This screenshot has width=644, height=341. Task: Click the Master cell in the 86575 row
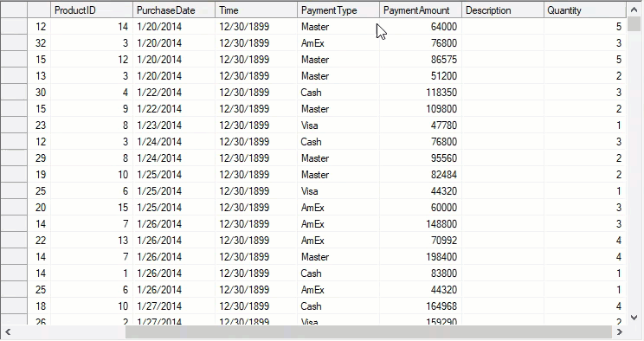click(x=338, y=60)
